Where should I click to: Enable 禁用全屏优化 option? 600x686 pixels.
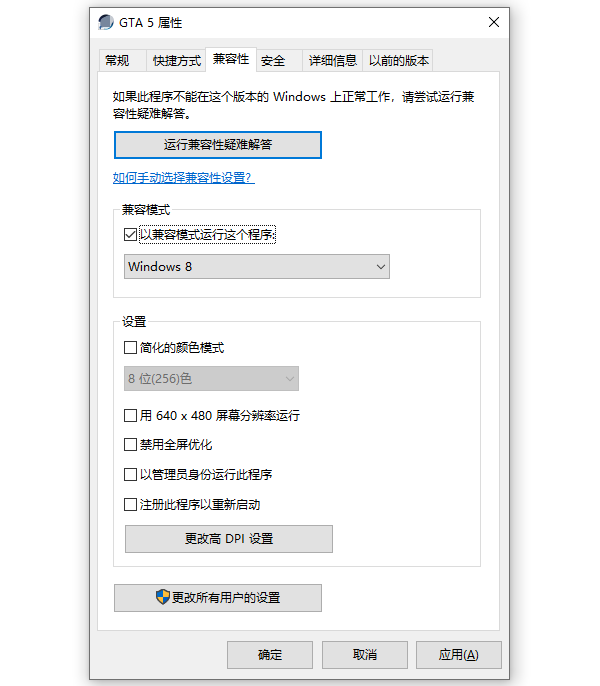pos(130,445)
